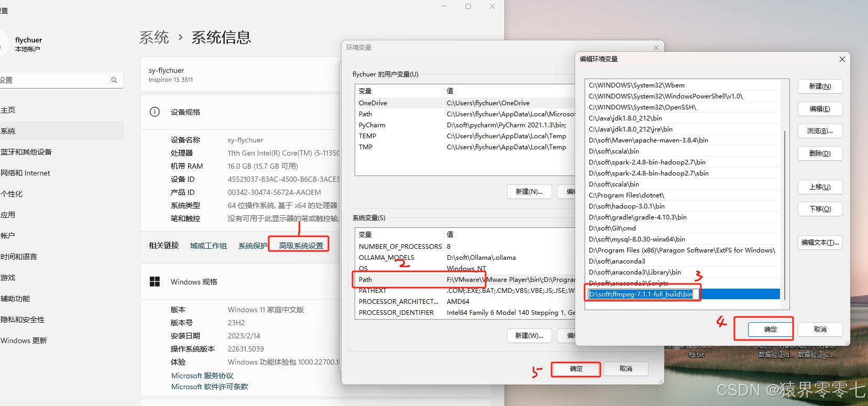Select D:\soft\ffmpeg-7.1.1-full_build\bin entry
The width and height of the screenshot is (868, 406).
point(684,294)
